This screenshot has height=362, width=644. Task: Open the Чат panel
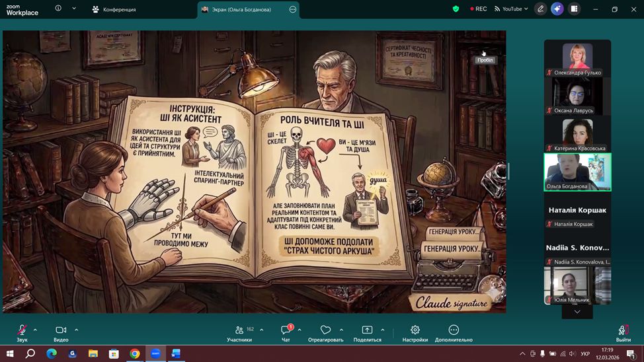point(286,330)
